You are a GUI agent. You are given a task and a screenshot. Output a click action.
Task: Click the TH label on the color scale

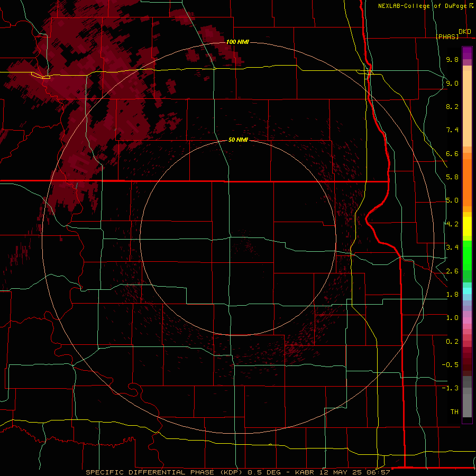pos(454,412)
